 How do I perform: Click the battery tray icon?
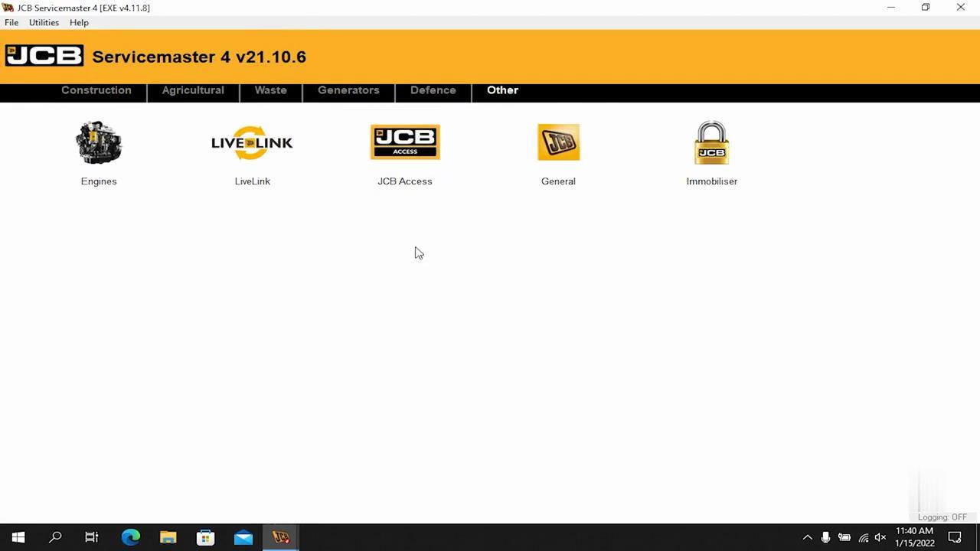pos(844,537)
